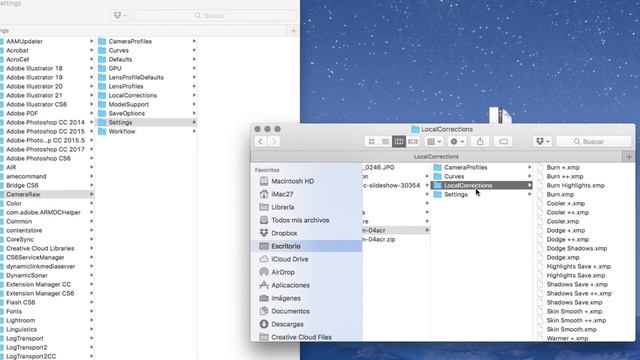
Task: Select Adobe Photoshop CC 2017 folder
Action: click(x=45, y=149)
